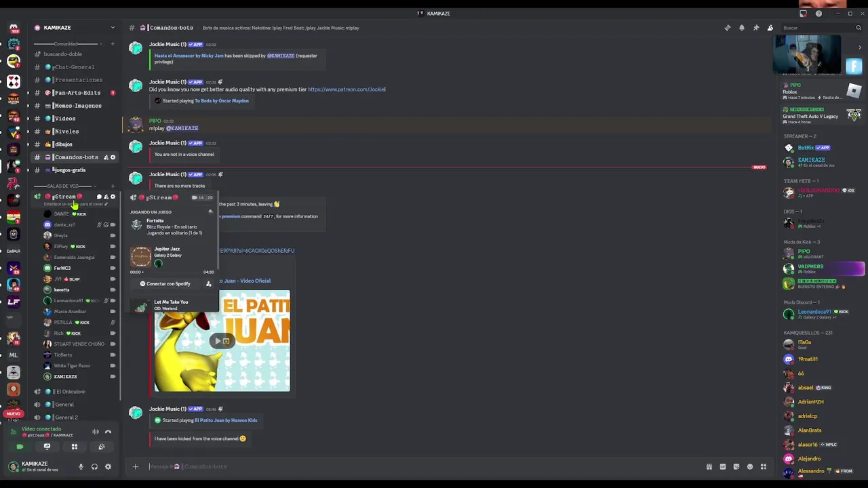
Task: Click the red NUEVO unread servers badge
Action: pos(13,413)
